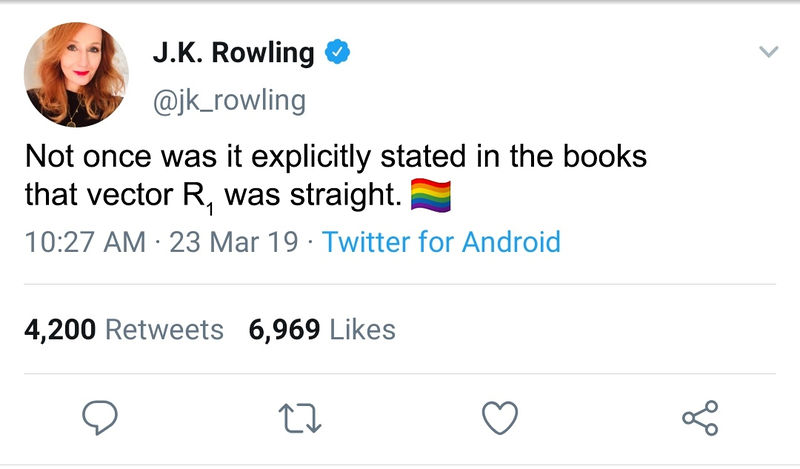Click the @jk_rowling handle
Screen dimensions: 800x469
click(229, 100)
